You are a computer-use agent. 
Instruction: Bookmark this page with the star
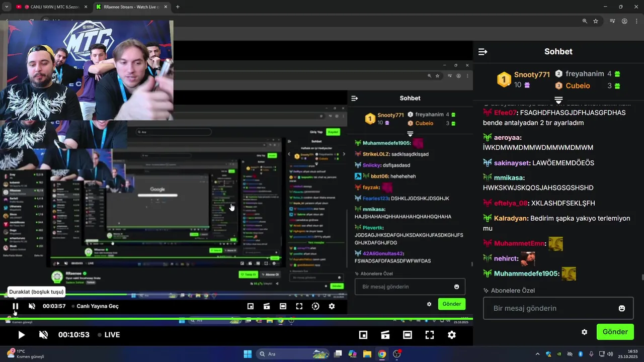click(x=596, y=21)
